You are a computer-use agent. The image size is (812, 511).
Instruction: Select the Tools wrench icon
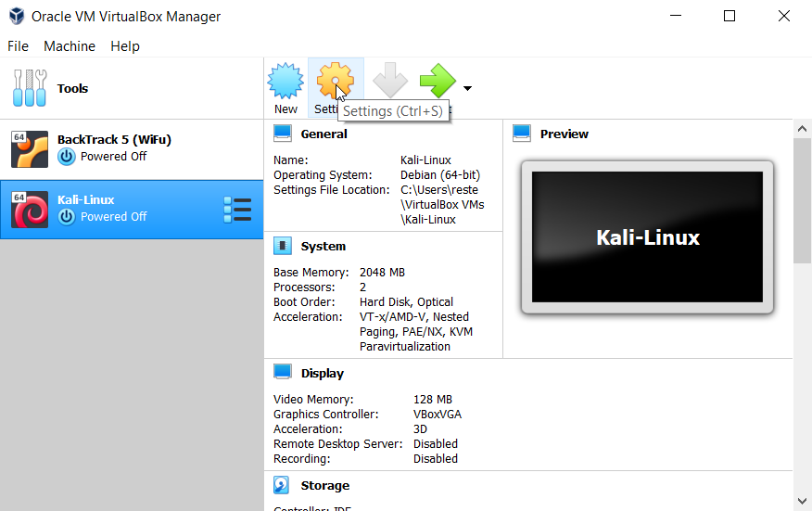[x=30, y=88]
